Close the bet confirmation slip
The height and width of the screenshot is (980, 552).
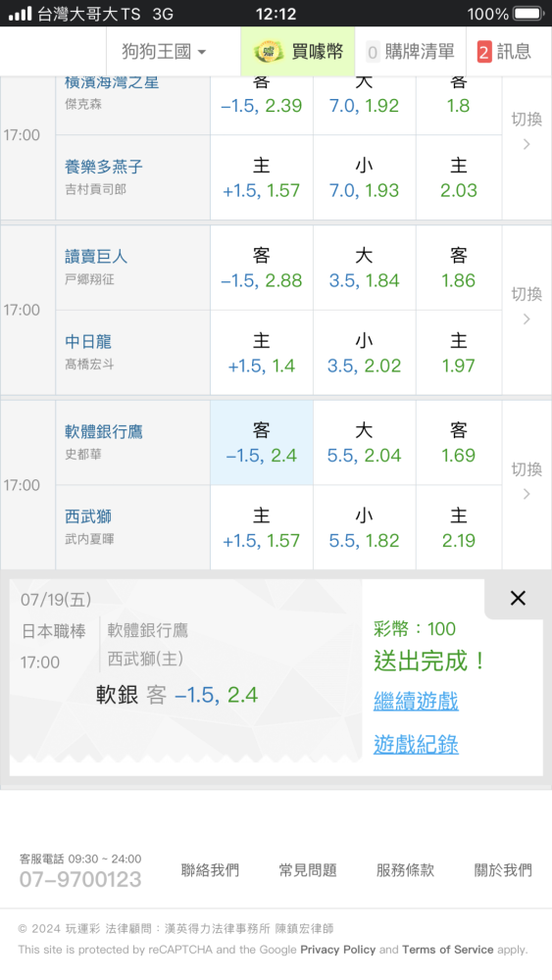point(518,598)
